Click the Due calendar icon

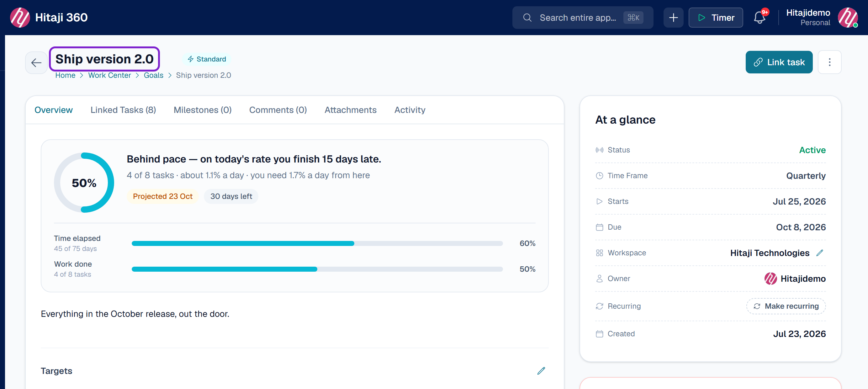600,227
